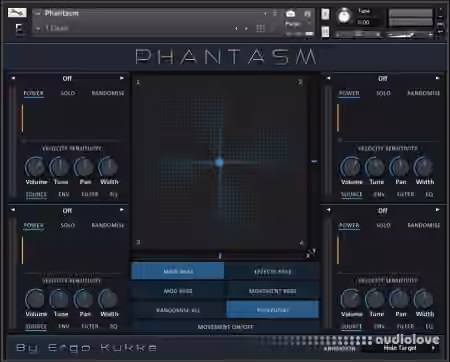Toggle SOLO on the top-right layer
Image resolution: width=450 pixels, height=362 pixels.
point(383,93)
